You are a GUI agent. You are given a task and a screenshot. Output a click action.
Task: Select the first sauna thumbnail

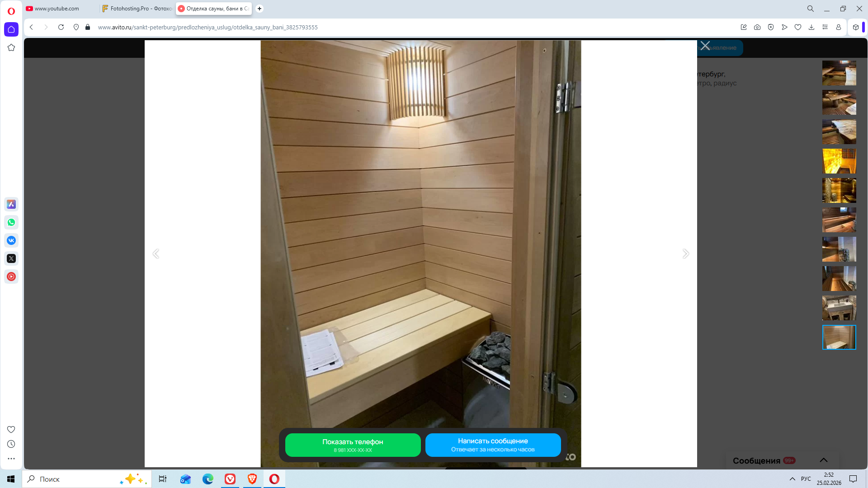[x=839, y=73]
